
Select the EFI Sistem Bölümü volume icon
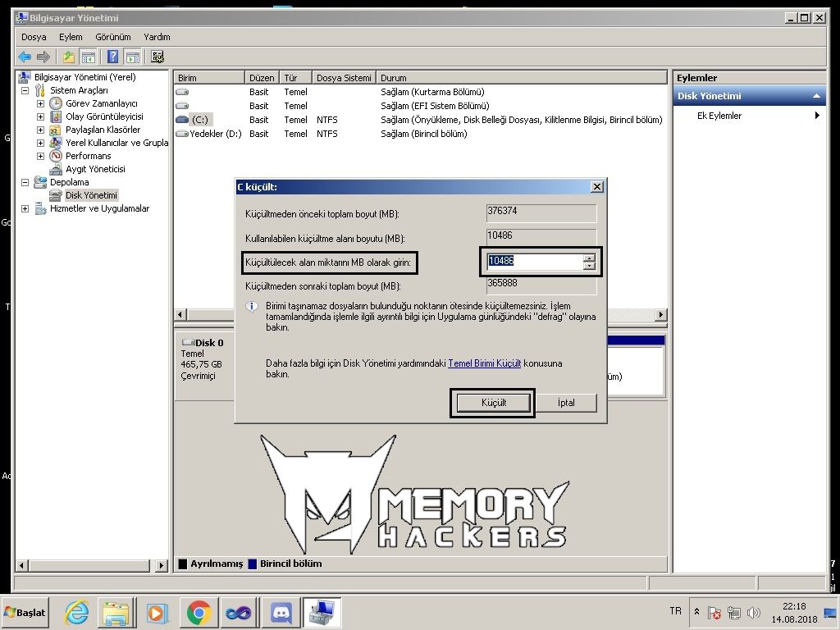click(x=182, y=106)
